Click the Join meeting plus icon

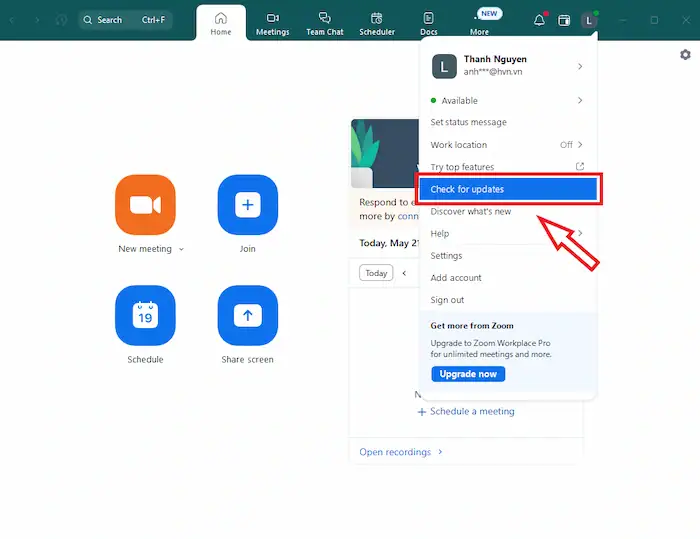coord(247,204)
